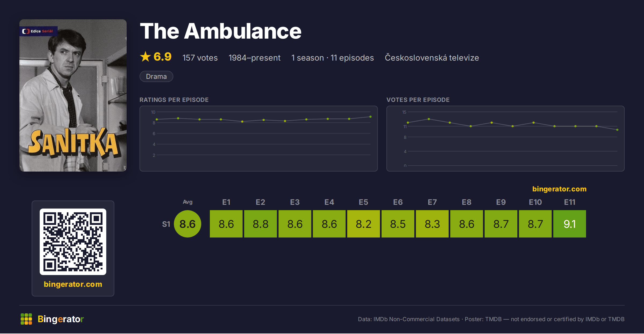
Task: Click second point on votes chart
Action: [x=429, y=119]
